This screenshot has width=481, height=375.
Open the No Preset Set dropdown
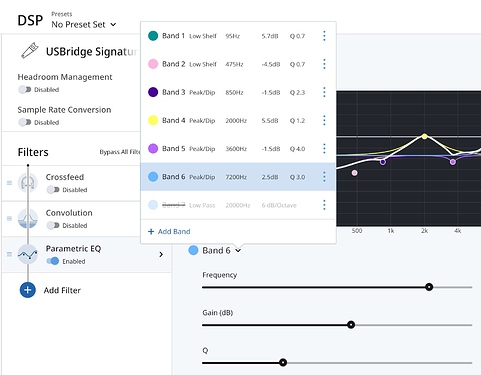pos(84,24)
